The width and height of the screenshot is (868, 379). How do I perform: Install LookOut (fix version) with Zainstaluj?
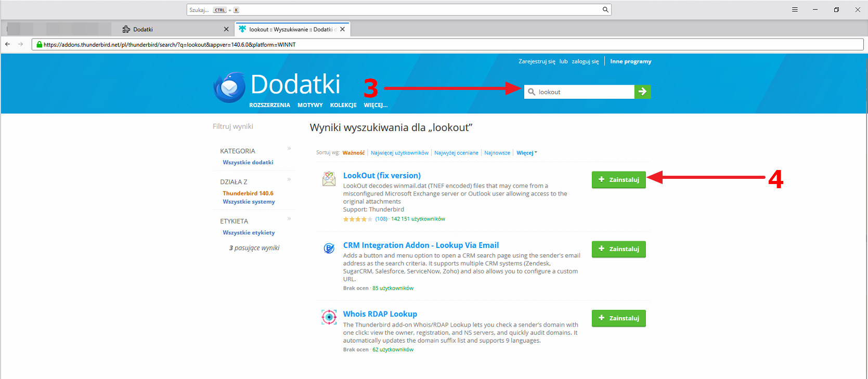coord(619,180)
